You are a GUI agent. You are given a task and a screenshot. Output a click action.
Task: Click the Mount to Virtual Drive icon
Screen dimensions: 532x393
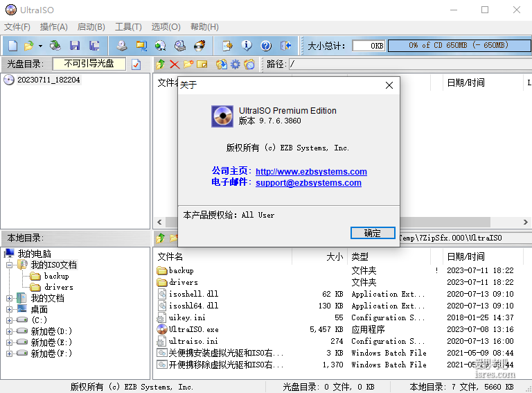(180, 46)
